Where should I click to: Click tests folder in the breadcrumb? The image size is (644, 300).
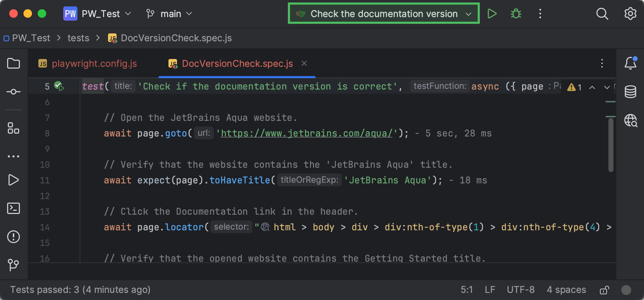(x=78, y=38)
